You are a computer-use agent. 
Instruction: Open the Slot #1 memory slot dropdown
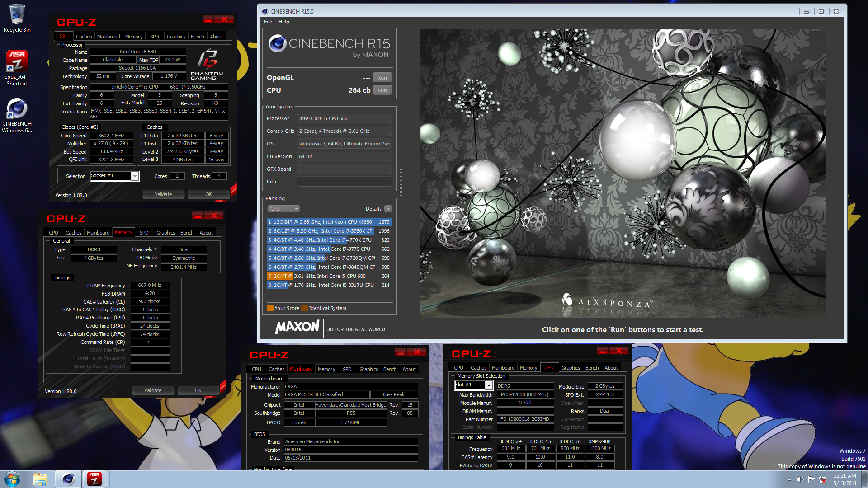(x=489, y=385)
